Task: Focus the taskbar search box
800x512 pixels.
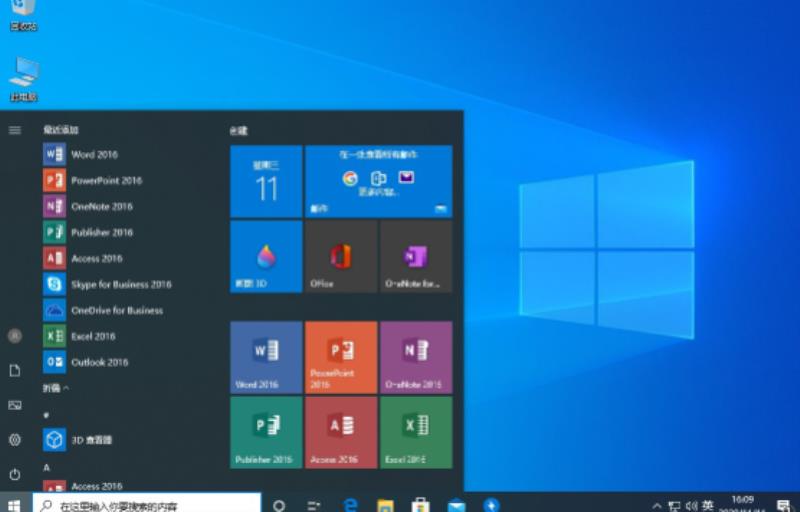Action: click(147, 504)
